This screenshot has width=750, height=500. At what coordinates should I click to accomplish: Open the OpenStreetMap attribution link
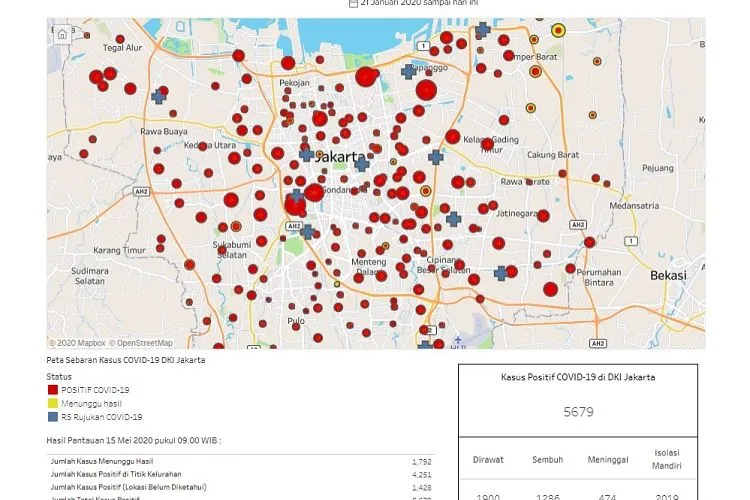[141, 343]
